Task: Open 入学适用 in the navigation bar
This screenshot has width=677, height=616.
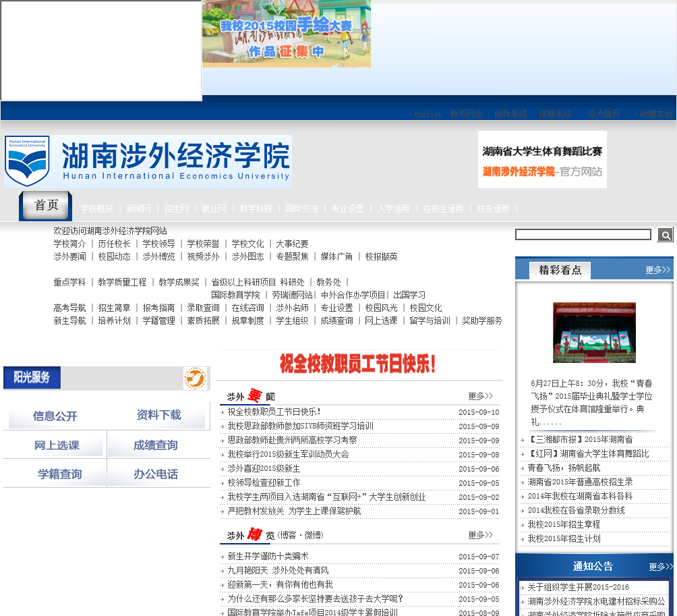Action: pos(393,209)
